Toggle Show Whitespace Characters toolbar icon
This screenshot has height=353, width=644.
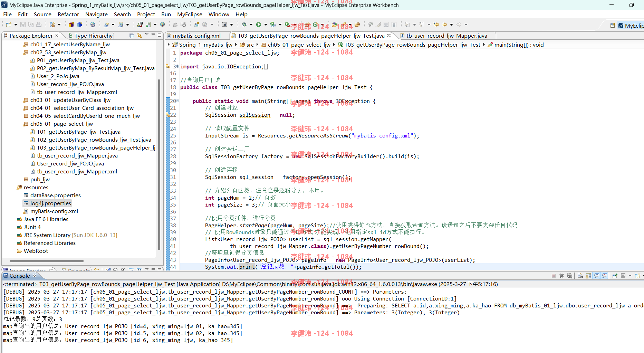click(x=394, y=25)
